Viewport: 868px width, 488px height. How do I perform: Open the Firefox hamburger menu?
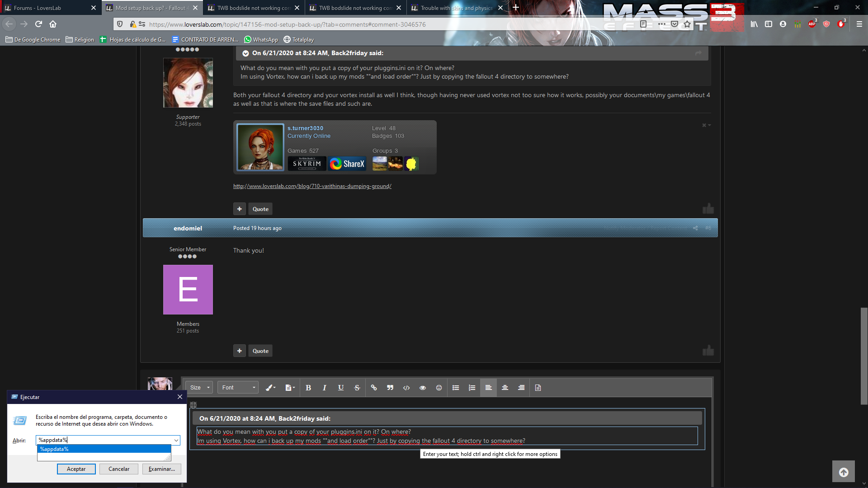coord(859,24)
